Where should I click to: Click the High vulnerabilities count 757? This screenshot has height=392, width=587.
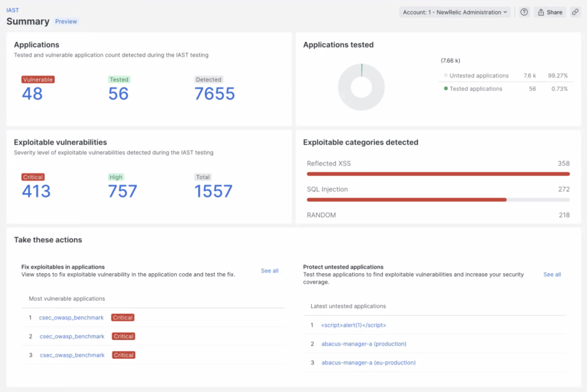(x=123, y=191)
